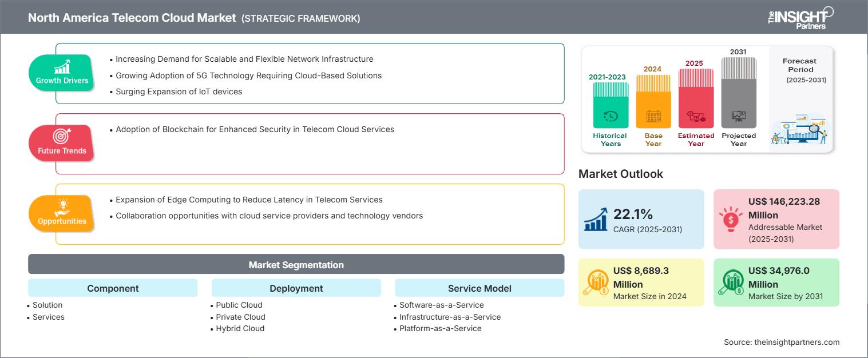The image size is (868, 358).
Task: Click the Projected Year presentation icon
Action: click(739, 116)
